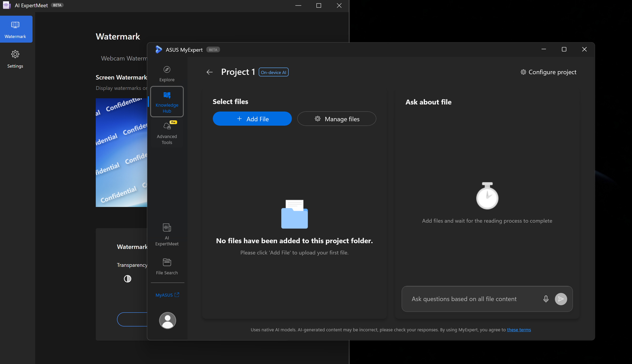Screen dimensions: 632x364
Task: Click the blue outlined button in AI ExpertMeet
Action: [132, 319]
